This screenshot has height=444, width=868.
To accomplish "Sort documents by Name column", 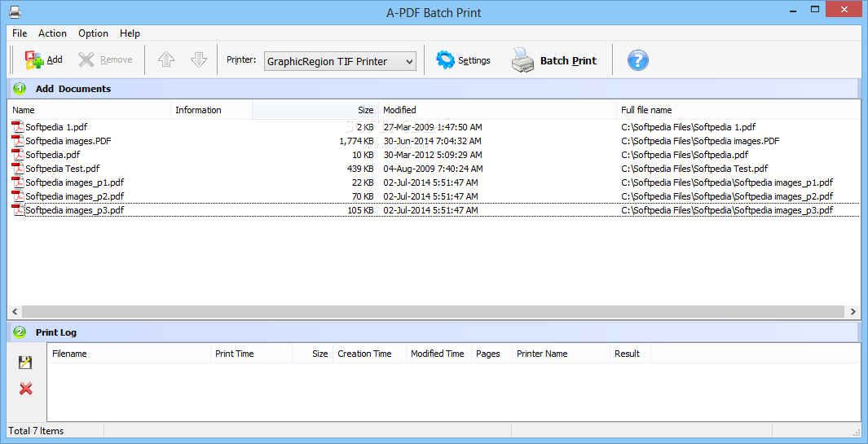I will pyautogui.click(x=89, y=110).
